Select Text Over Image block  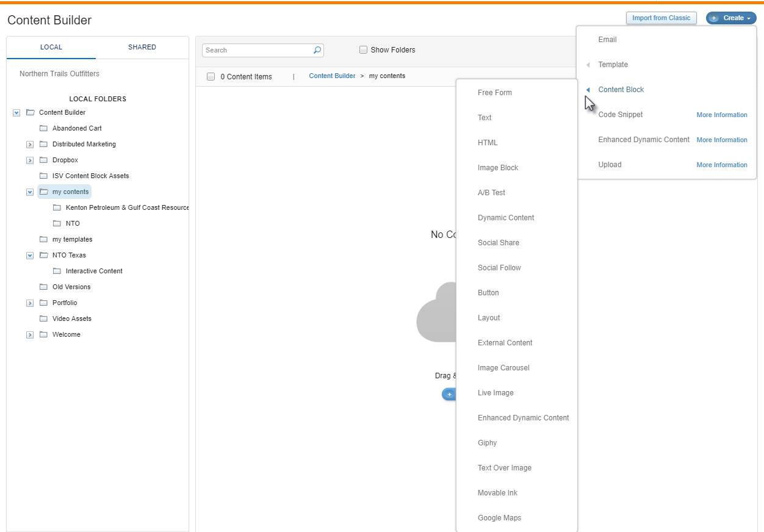point(505,468)
